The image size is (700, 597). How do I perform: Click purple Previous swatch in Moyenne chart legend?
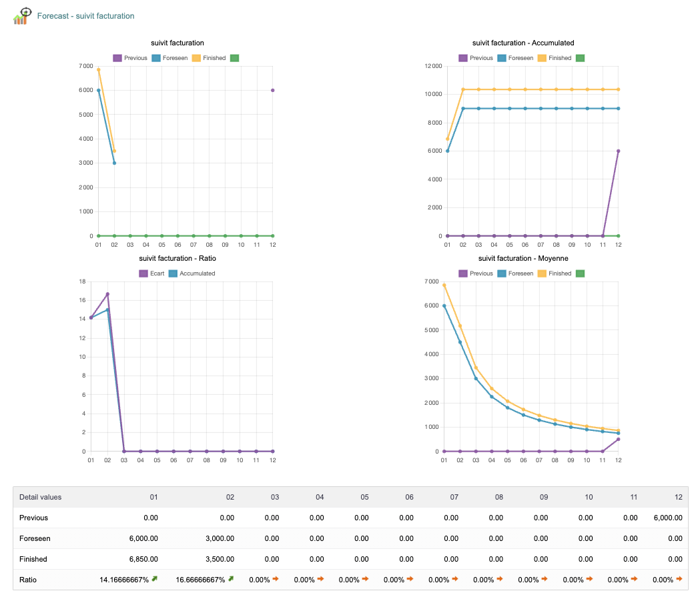pyautogui.click(x=463, y=273)
